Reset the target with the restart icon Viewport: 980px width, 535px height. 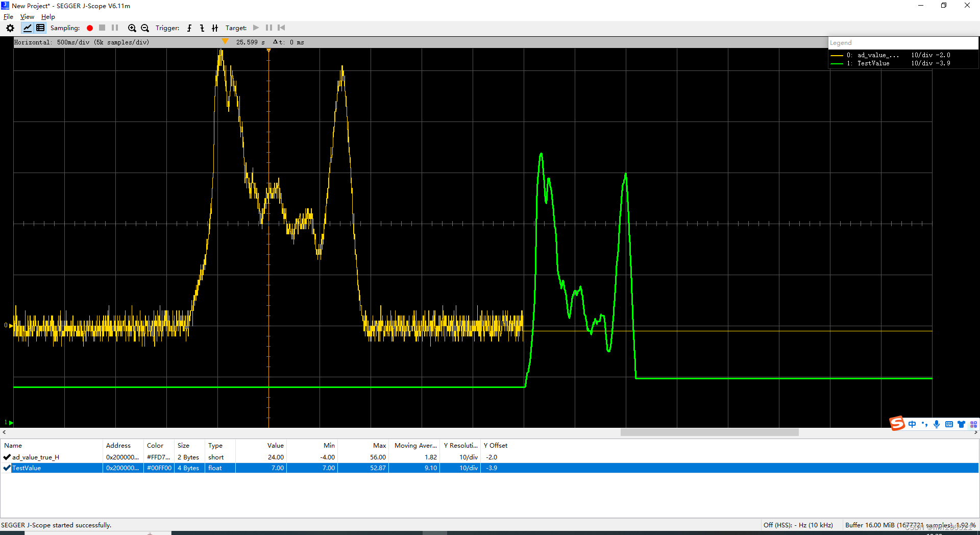point(281,28)
